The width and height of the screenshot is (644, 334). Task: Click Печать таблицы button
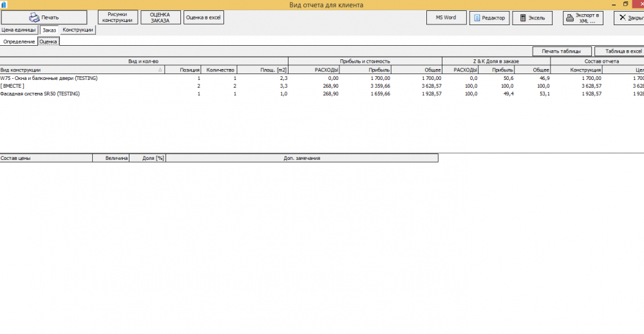point(562,52)
